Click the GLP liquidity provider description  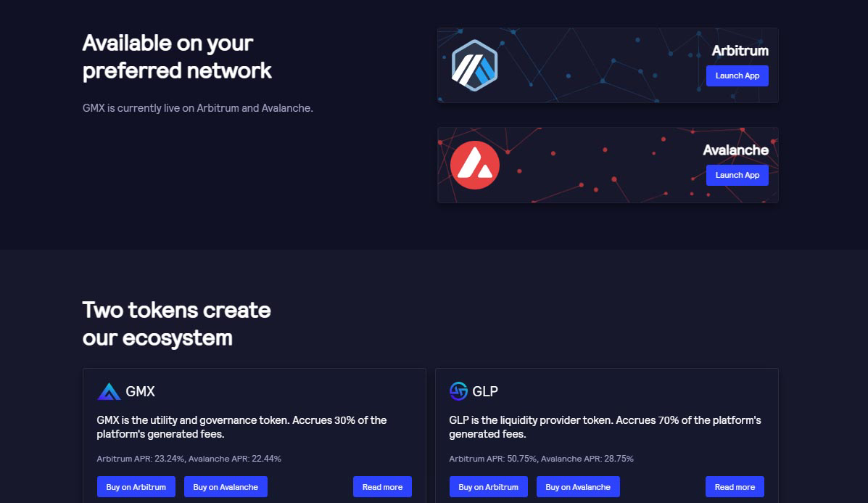[605, 427]
